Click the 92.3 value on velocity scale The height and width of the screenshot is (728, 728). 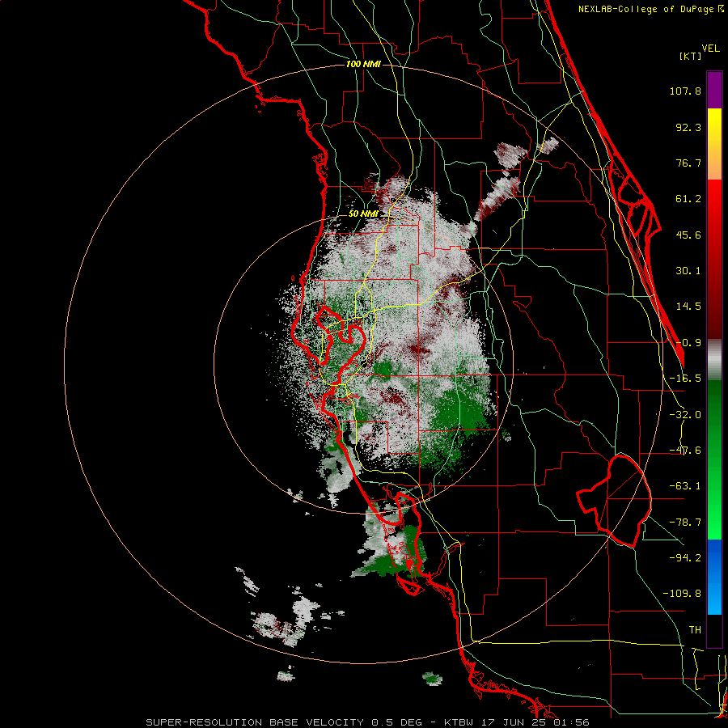pyautogui.click(x=688, y=127)
